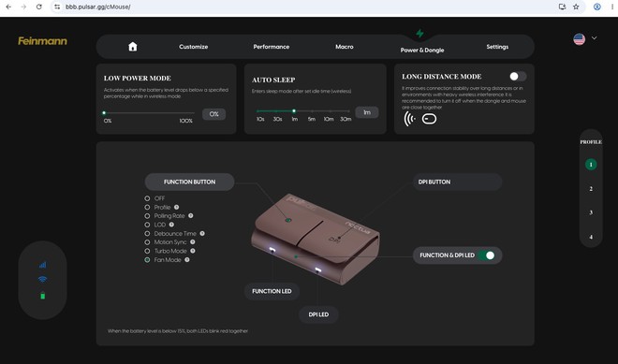
Task: Click the install app icon in address bar
Action: 562,7
